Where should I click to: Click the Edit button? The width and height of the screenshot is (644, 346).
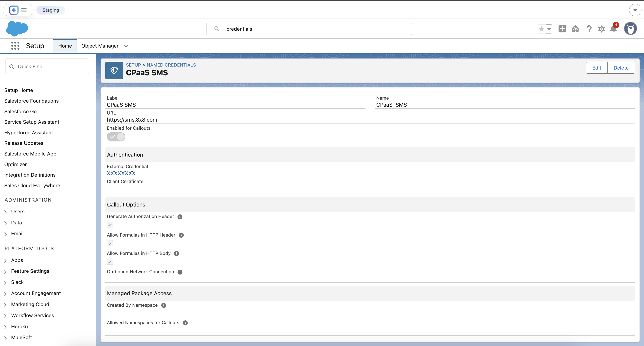pyautogui.click(x=596, y=68)
